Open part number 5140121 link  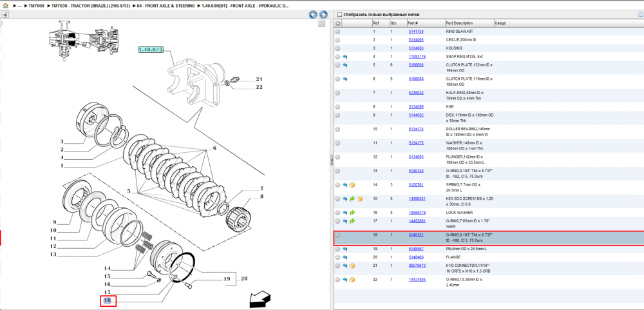[416, 235]
